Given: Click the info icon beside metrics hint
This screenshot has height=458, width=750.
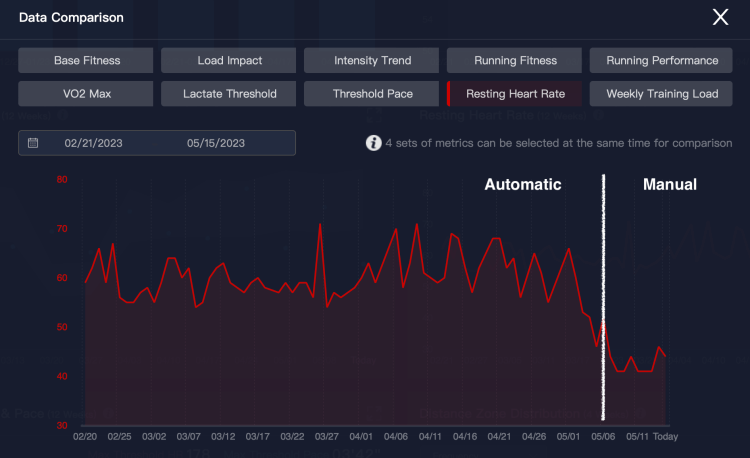Looking at the screenshot, I should pyautogui.click(x=374, y=142).
